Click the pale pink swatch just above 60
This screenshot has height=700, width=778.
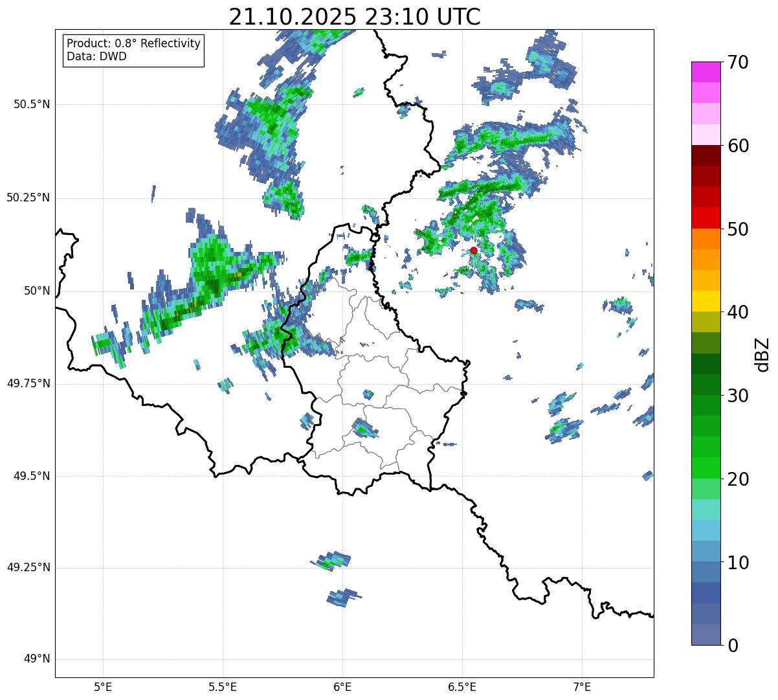(706, 135)
